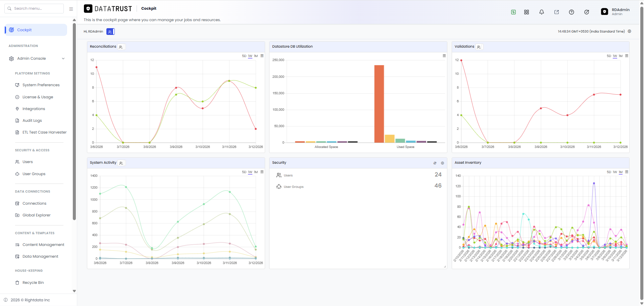Open Integrations page

(x=34, y=109)
